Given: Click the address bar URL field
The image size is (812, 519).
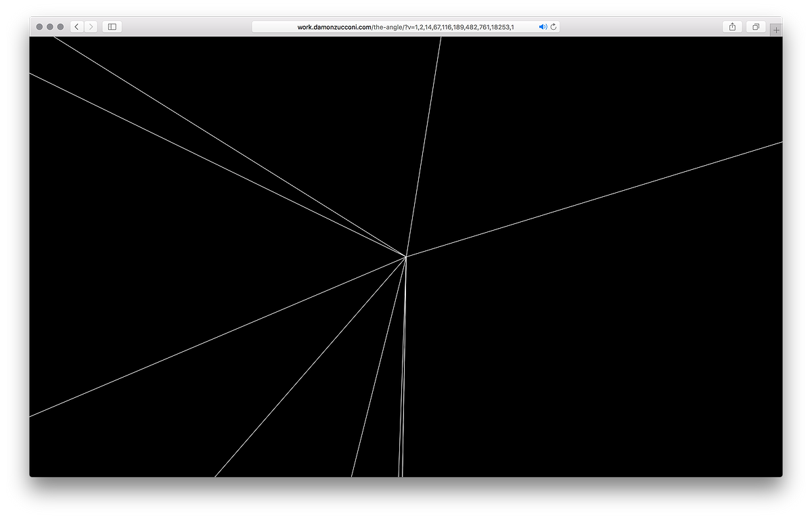Looking at the screenshot, I should pos(406,27).
